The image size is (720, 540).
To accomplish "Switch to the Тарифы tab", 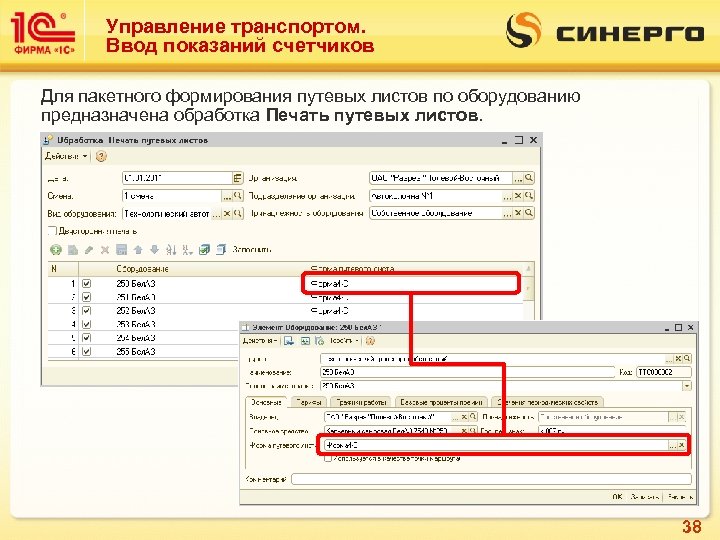I will point(308,402).
